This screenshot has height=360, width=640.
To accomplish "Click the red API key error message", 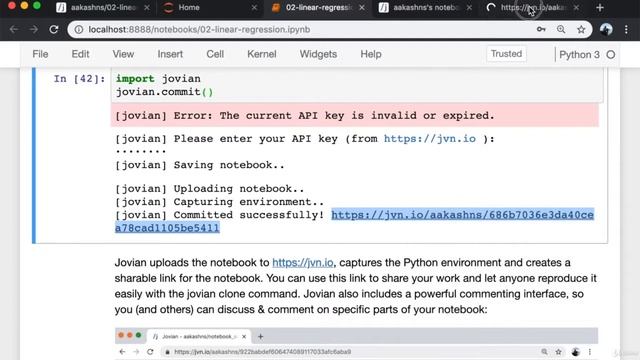I will click(x=355, y=116).
